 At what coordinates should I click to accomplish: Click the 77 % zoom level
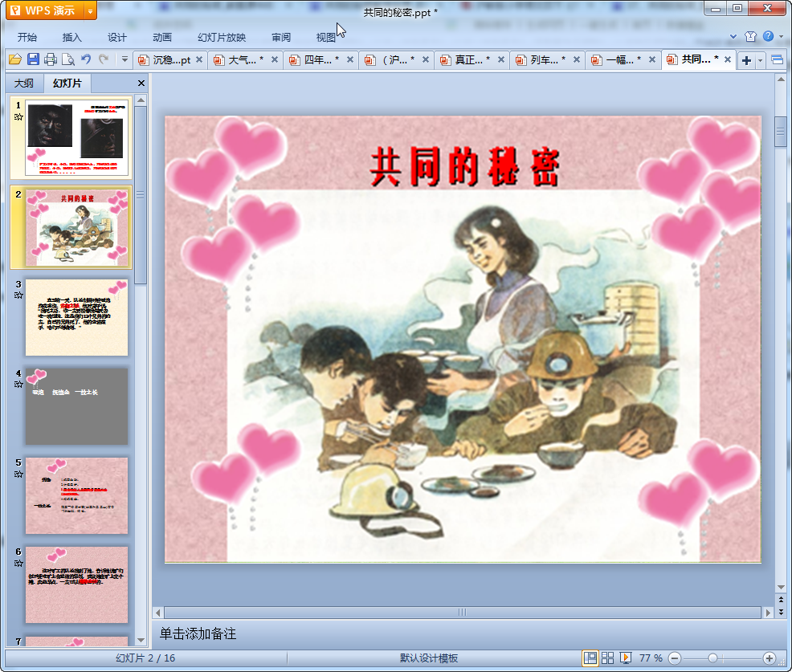coord(651,658)
